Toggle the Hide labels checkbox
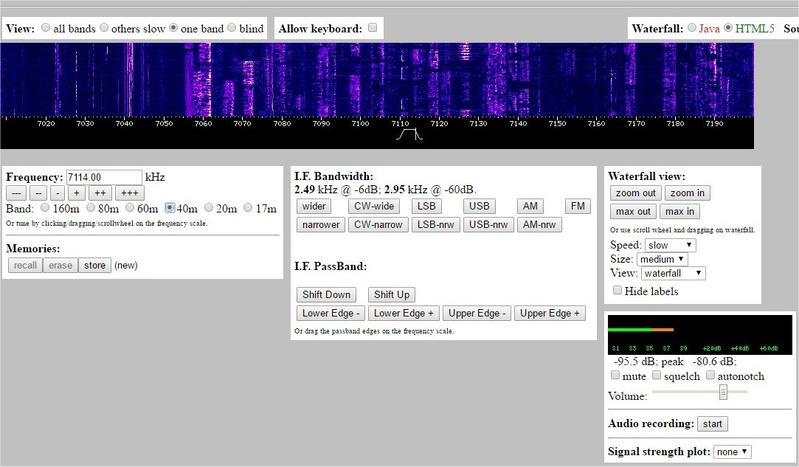 pyautogui.click(x=617, y=290)
